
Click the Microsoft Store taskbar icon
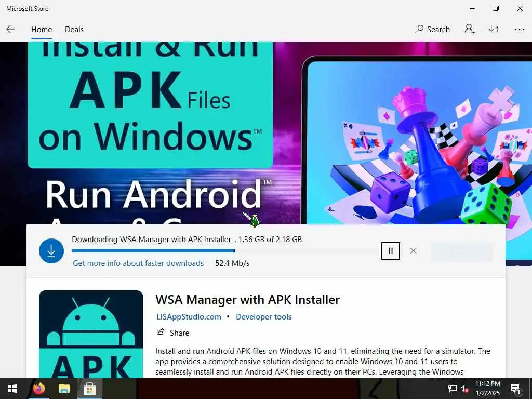(x=89, y=389)
